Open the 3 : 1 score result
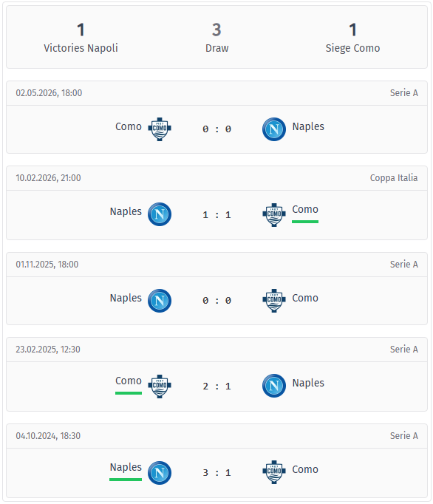 tap(216, 472)
